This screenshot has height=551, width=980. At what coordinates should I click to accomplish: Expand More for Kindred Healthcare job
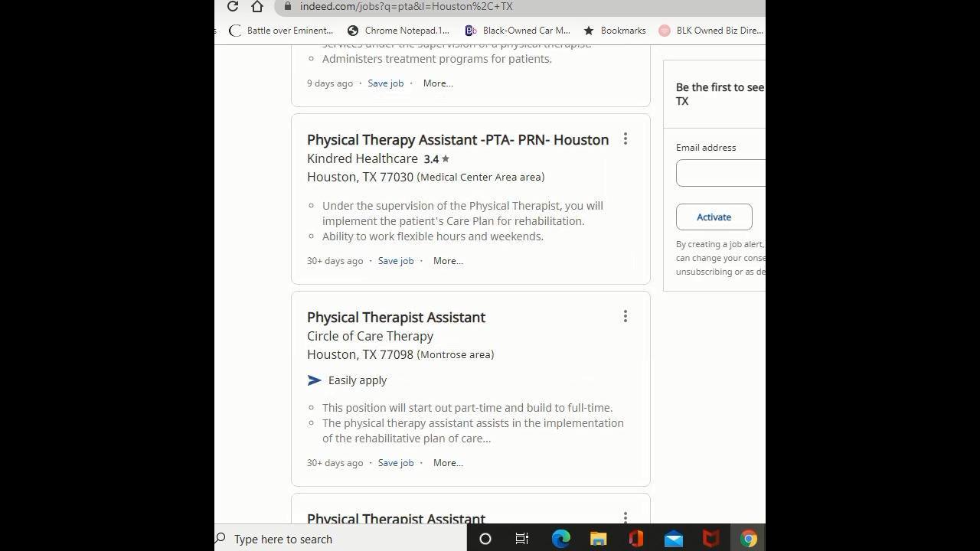pos(448,261)
